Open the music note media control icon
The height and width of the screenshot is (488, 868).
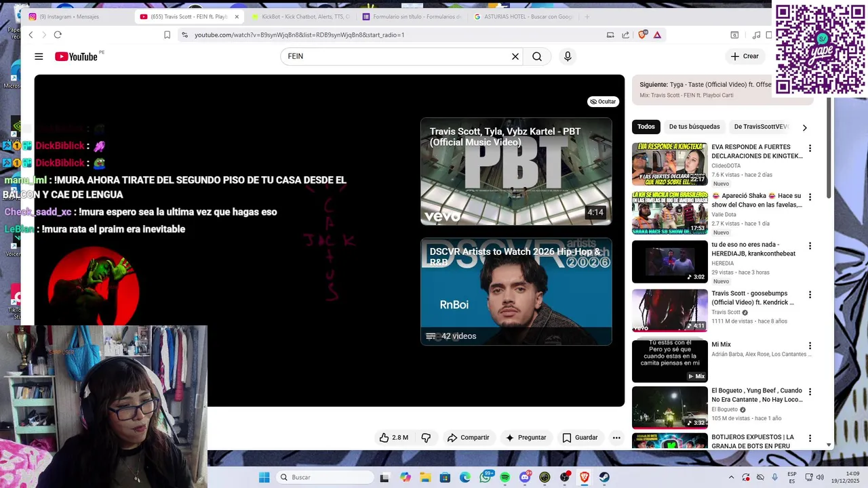pos(756,35)
